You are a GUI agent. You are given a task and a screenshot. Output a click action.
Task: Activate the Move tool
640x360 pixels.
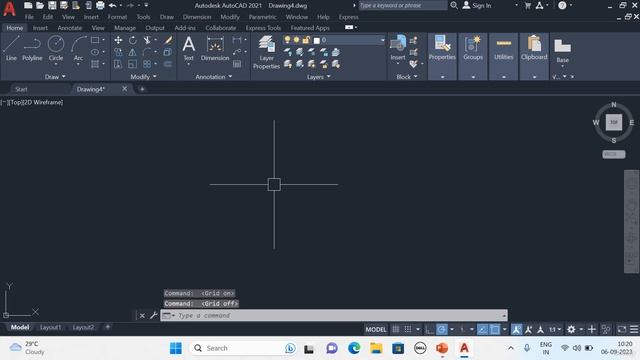[x=118, y=40]
